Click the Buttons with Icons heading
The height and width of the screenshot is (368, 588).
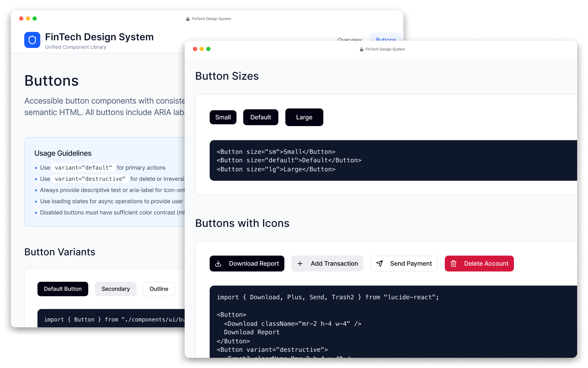coord(242,223)
